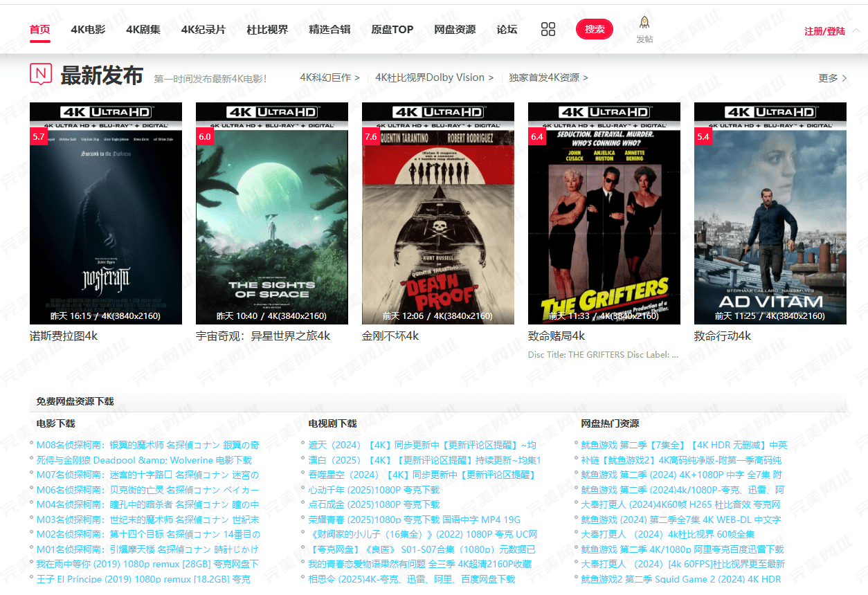
Task: Open M06名侦探柯南：贝克街的亡灵 link
Action: point(148,490)
